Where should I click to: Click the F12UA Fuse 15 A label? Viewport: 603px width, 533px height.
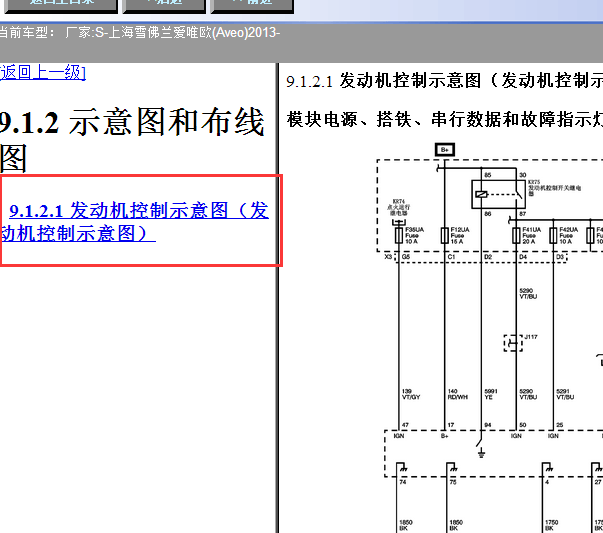(x=460, y=235)
